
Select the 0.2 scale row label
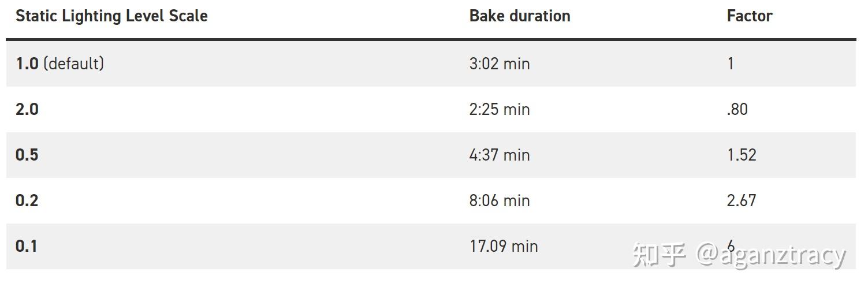click(x=27, y=200)
